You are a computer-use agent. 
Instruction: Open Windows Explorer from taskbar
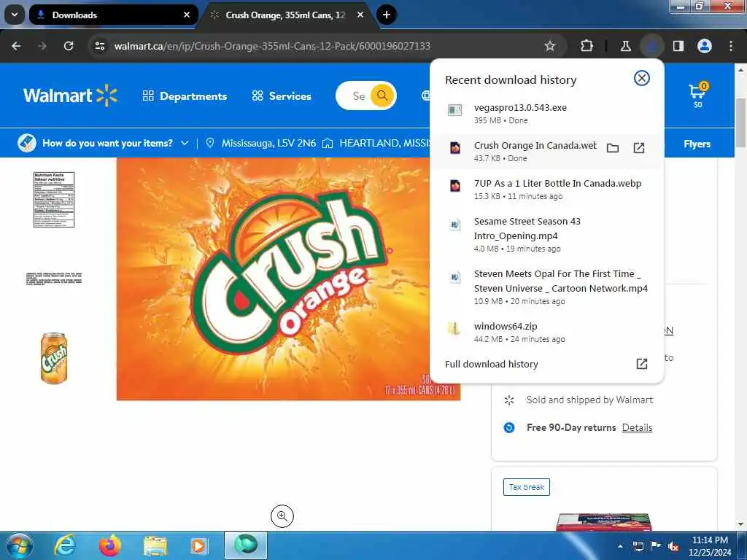(155, 545)
